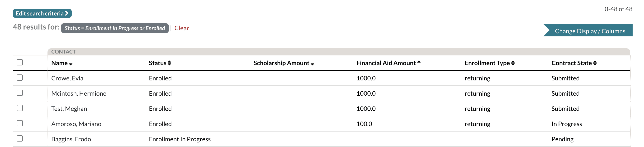Sort by Scholarship Amount header text
The height and width of the screenshot is (147, 644).
click(x=281, y=63)
